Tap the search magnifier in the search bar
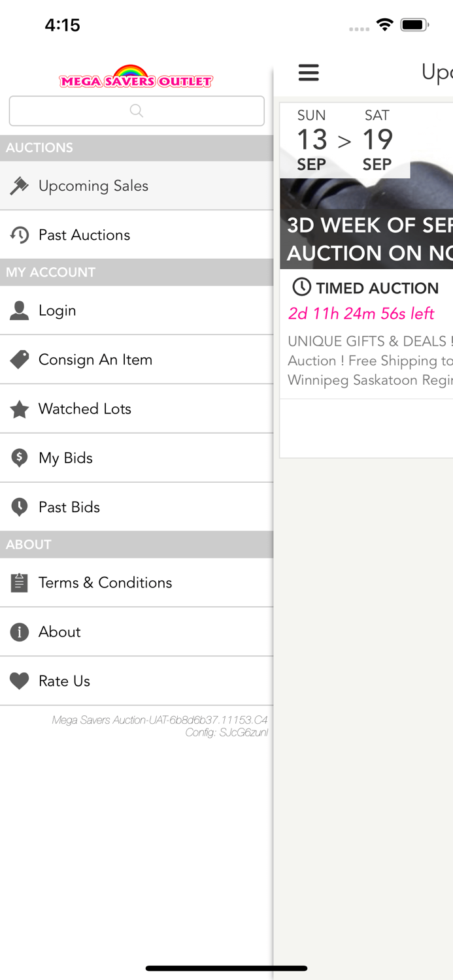 (x=136, y=110)
